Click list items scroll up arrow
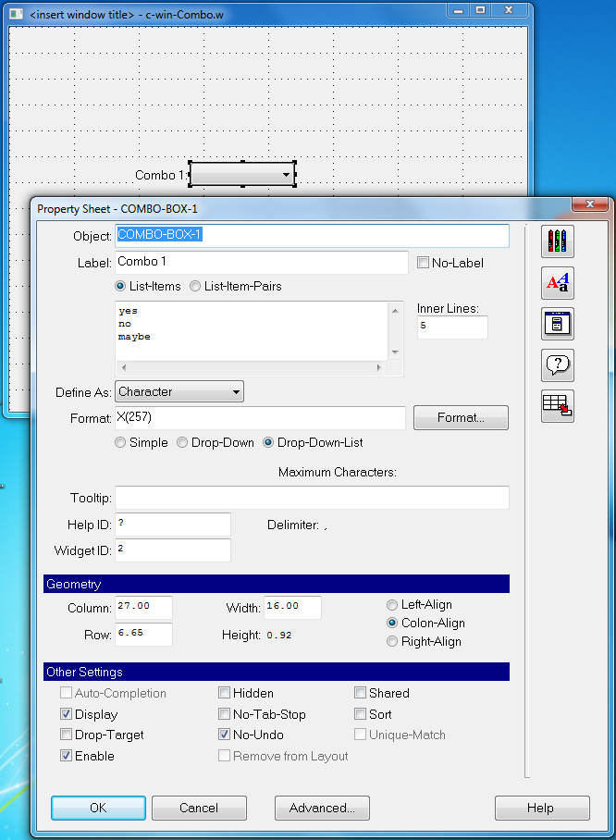The height and width of the screenshot is (840, 616). coord(395,311)
